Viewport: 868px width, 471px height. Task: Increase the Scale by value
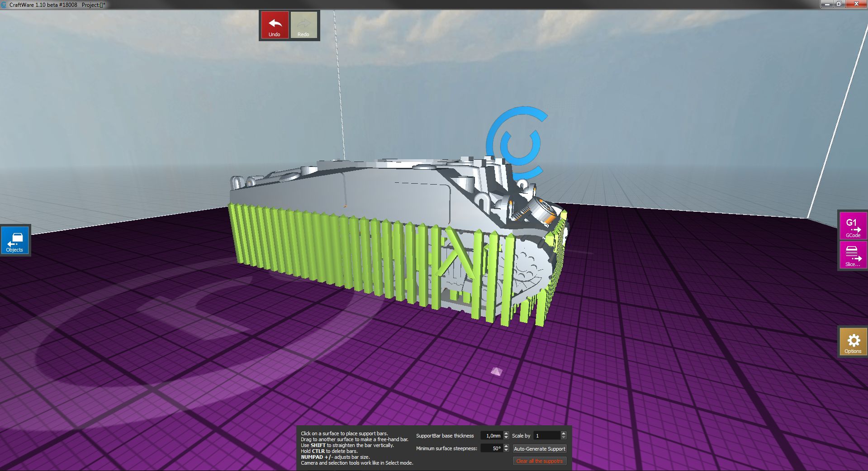[563, 433]
